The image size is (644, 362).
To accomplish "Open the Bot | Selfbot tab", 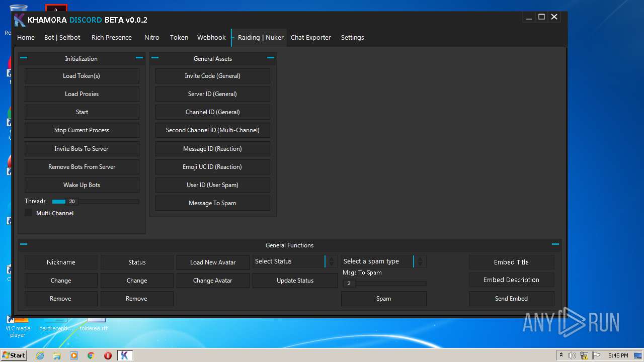I will coord(62,38).
